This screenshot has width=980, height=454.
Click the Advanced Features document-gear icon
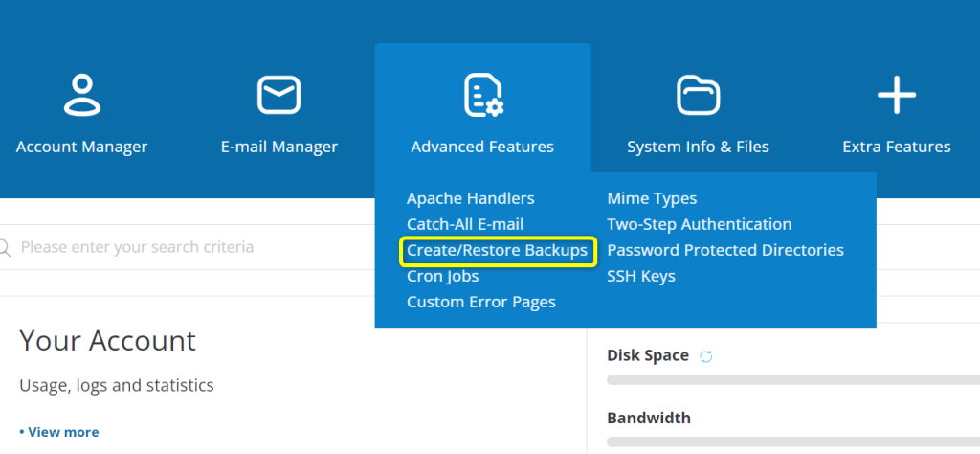coord(483,95)
